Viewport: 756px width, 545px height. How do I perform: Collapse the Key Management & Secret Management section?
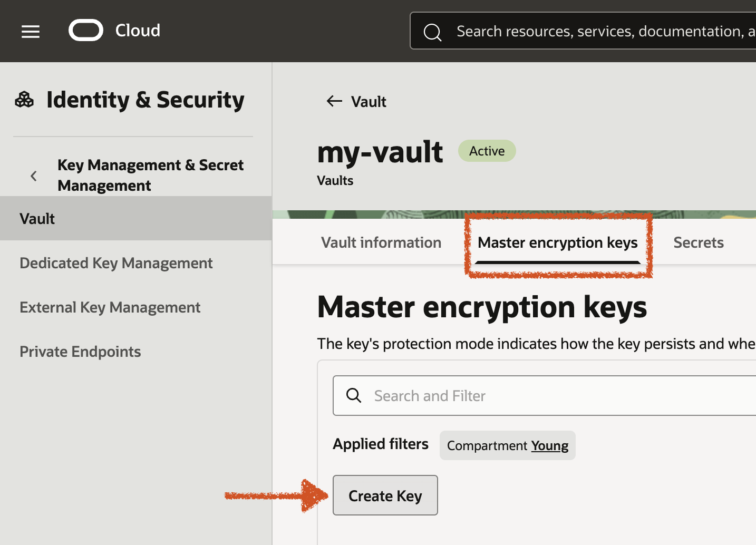click(x=33, y=176)
